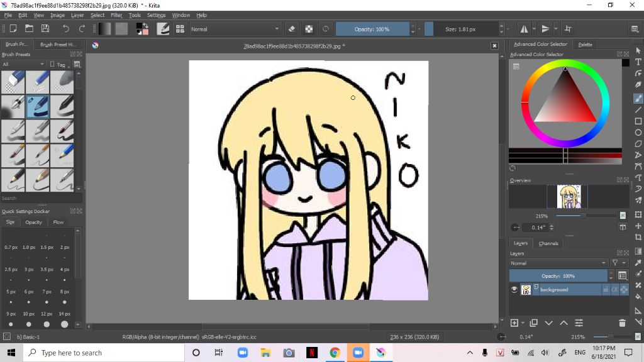644x362 pixels.
Task: Expand horizontal mirror options arrow
Action: coord(534,29)
